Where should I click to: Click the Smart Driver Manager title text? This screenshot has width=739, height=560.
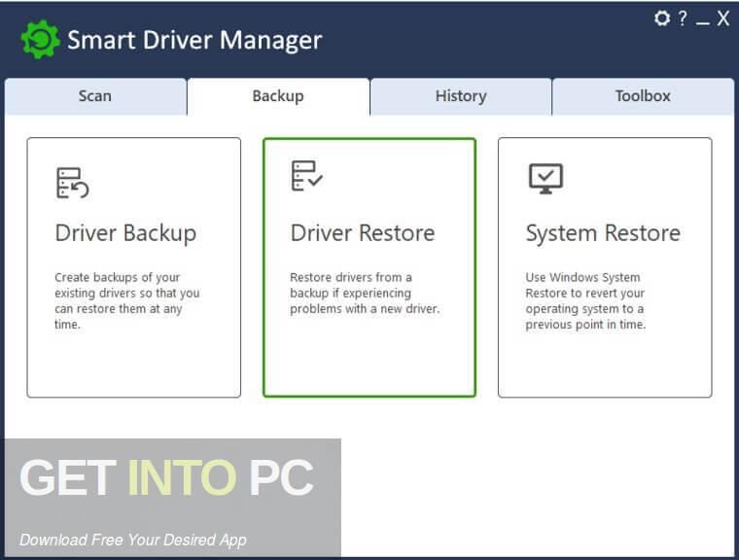click(194, 41)
